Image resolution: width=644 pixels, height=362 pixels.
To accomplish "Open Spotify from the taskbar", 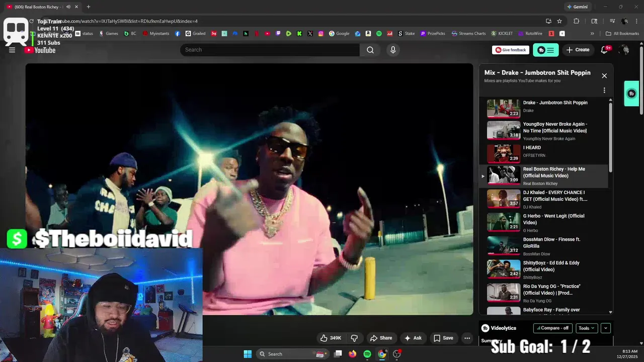I will point(367,354).
